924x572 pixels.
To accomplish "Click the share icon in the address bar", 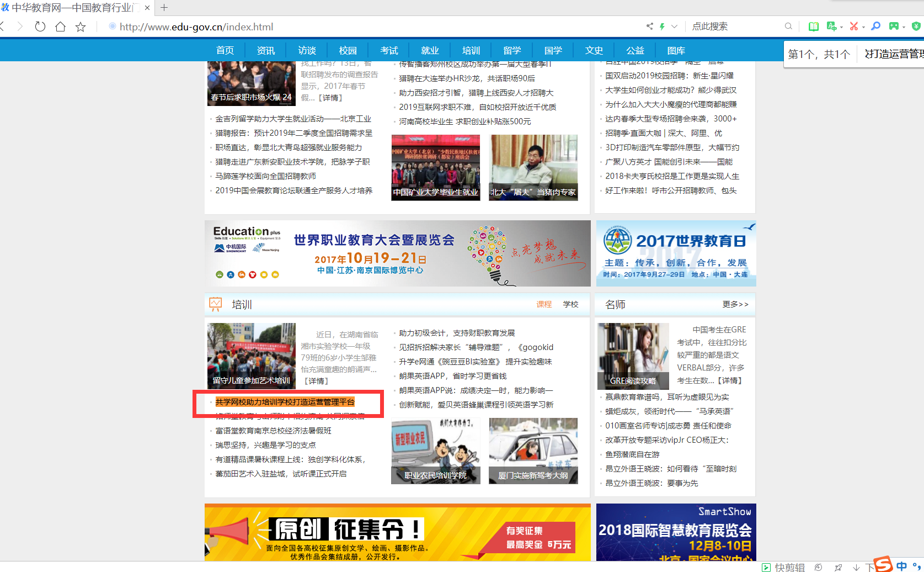I will (649, 26).
